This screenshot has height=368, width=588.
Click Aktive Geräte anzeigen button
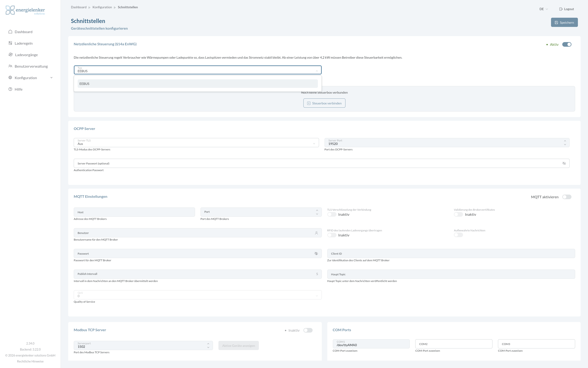[239, 346]
